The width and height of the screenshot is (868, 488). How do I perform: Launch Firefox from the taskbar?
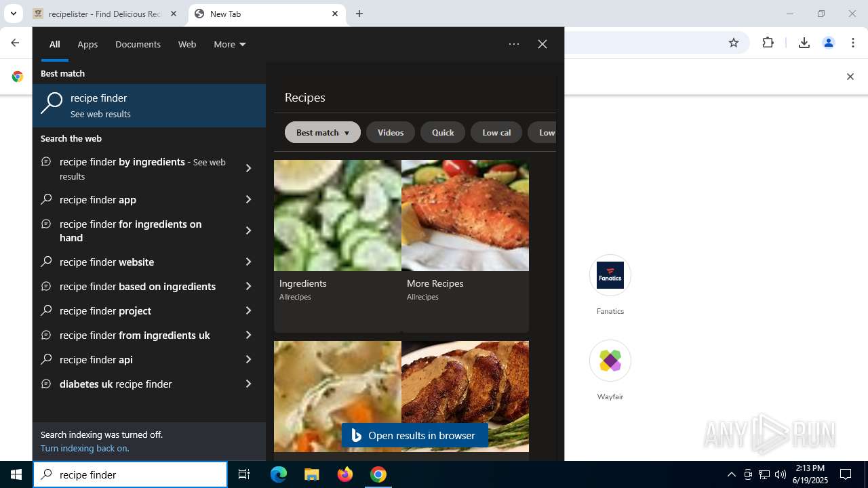tap(345, 474)
